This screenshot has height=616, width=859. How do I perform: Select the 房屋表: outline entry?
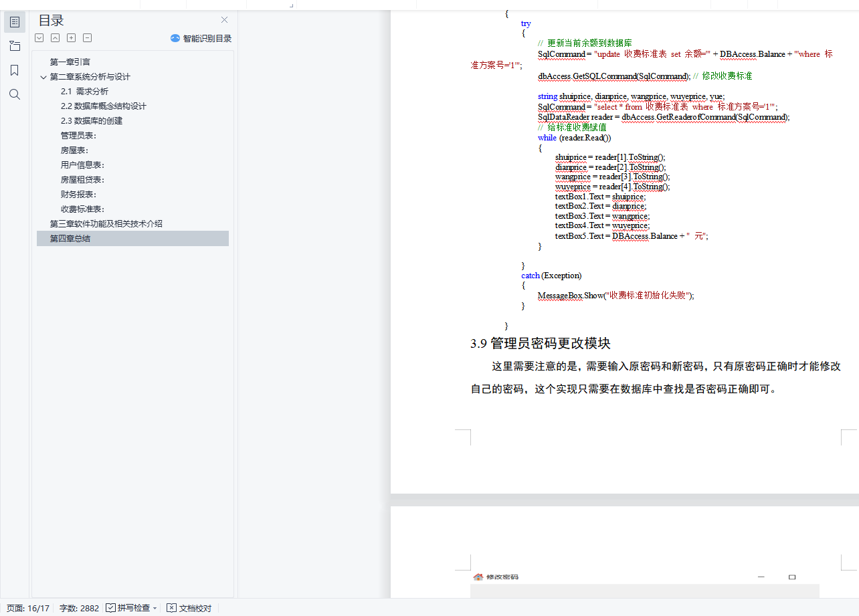74,150
